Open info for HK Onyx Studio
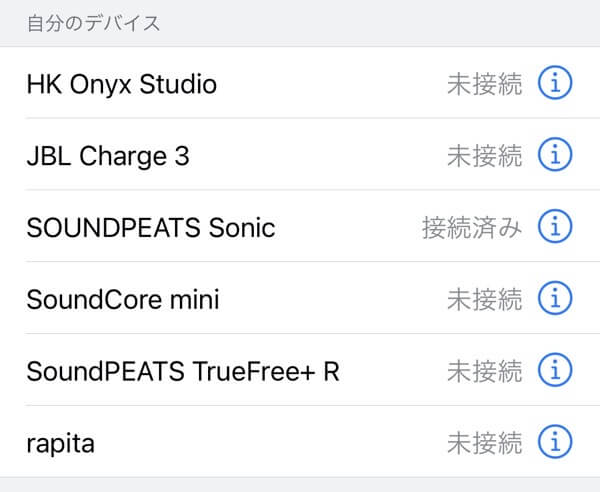 [x=555, y=83]
